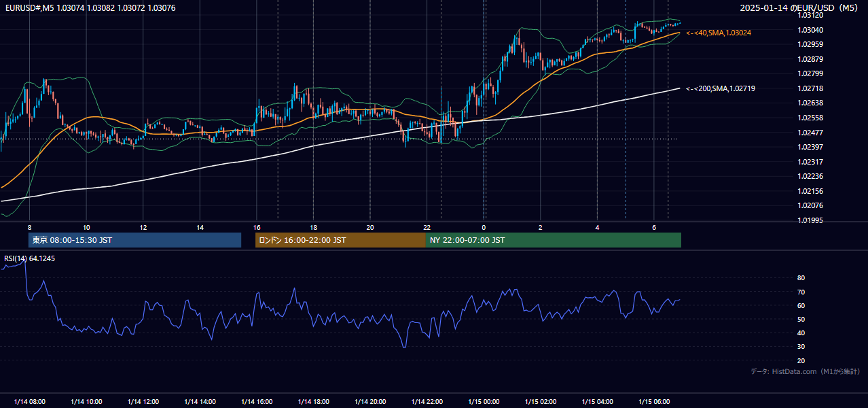The image size is (868, 408).
Task: Click the '1/14 16:00' date axis label
Action: tap(257, 402)
